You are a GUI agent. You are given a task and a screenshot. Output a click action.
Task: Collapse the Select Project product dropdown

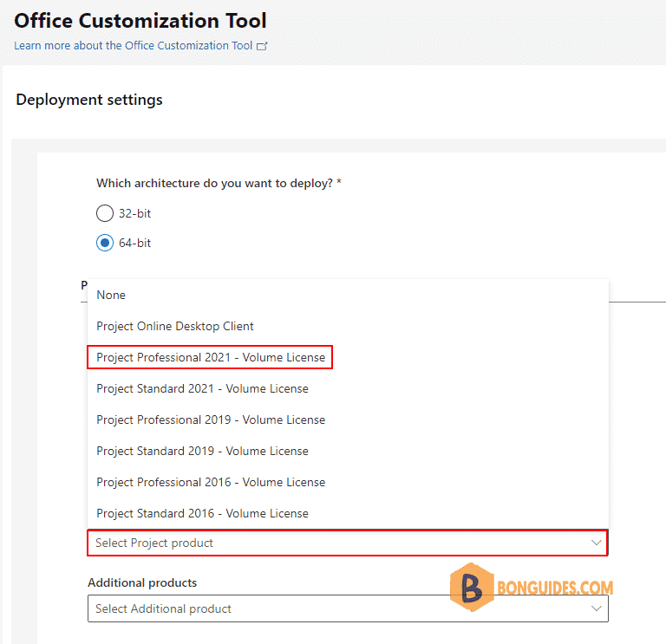[x=348, y=543]
